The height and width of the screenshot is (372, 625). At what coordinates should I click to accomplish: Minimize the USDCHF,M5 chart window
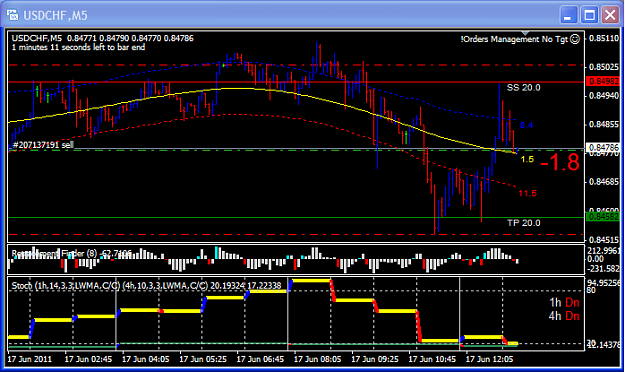pos(568,16)
